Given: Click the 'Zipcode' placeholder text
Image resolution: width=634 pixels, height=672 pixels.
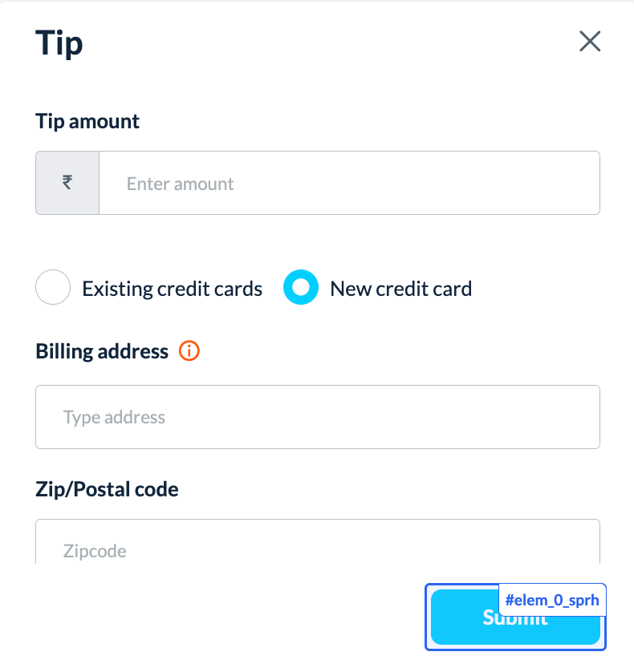Looking at the screenshot, I should 95,551.
